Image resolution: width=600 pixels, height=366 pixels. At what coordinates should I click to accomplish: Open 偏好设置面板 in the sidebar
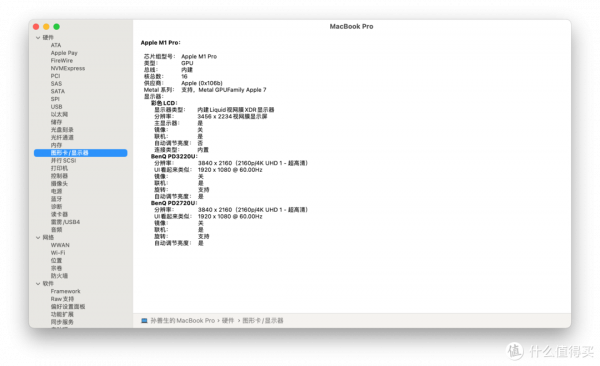68,306
